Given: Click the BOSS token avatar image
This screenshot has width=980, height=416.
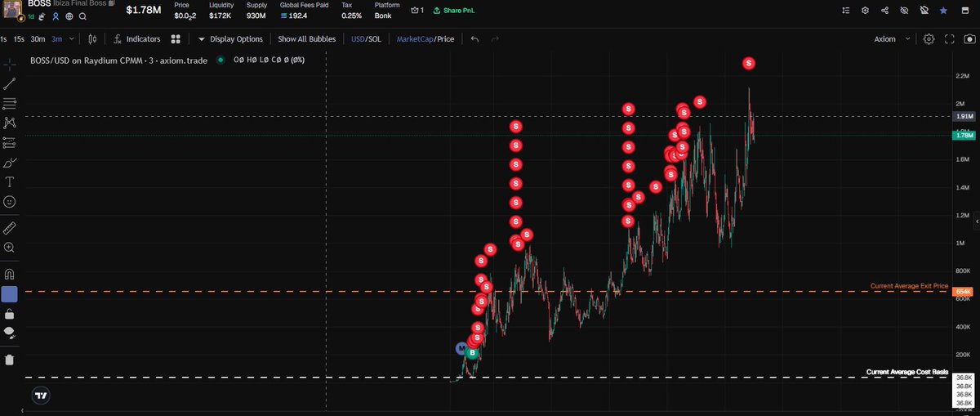Looking at the screenshot, I should pos(12,11).
